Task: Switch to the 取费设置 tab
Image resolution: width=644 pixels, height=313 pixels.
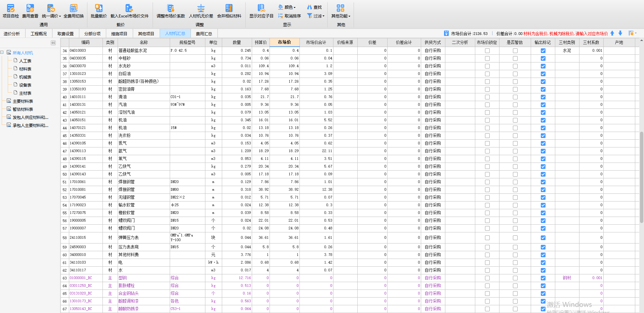Action: pyautogui.click(x=66, y=34)
